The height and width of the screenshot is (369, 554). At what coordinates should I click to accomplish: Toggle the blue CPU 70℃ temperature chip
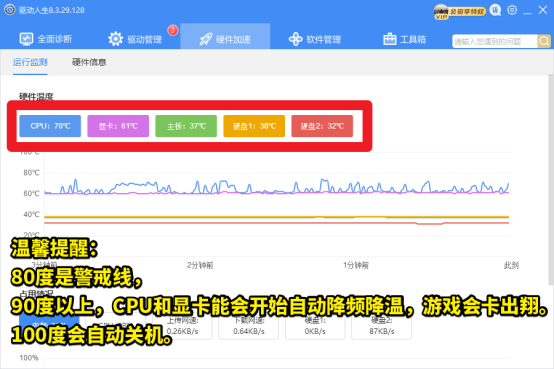pyautogui.click(x=50, y=126)
